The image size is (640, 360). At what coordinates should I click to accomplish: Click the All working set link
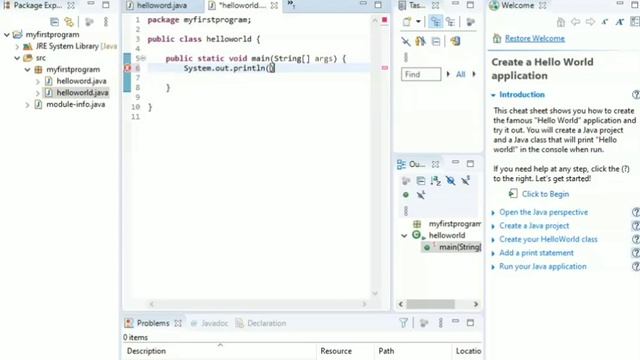click(x=460, y=74)
